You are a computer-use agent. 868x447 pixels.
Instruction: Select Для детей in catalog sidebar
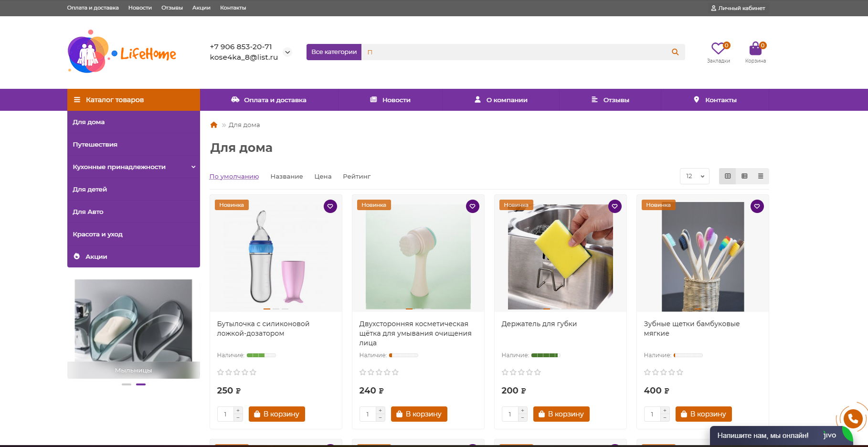click(90, 190)
